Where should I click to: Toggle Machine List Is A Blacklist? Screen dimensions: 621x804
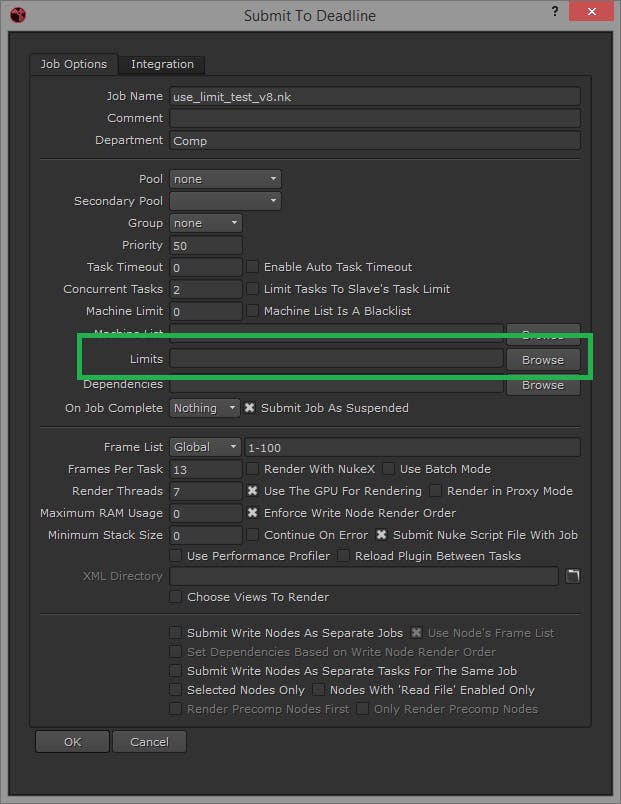[x=252, y=311]
